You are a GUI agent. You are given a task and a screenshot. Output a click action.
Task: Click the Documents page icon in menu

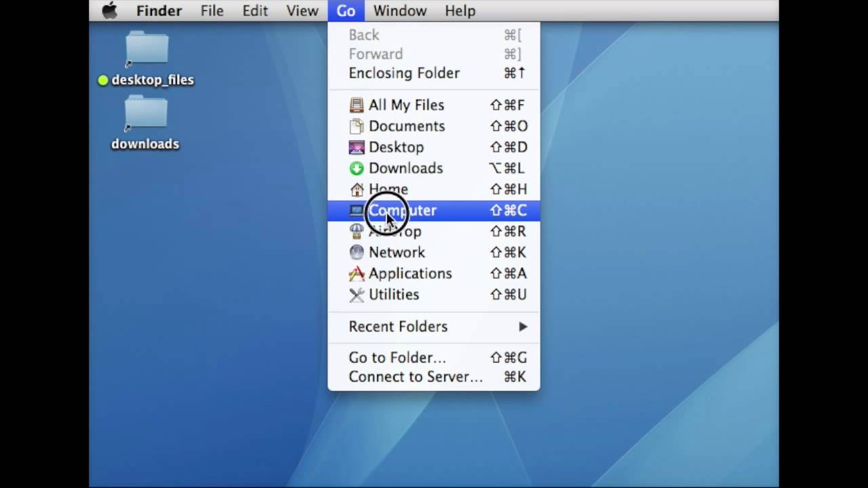click(x=357, y=126)
